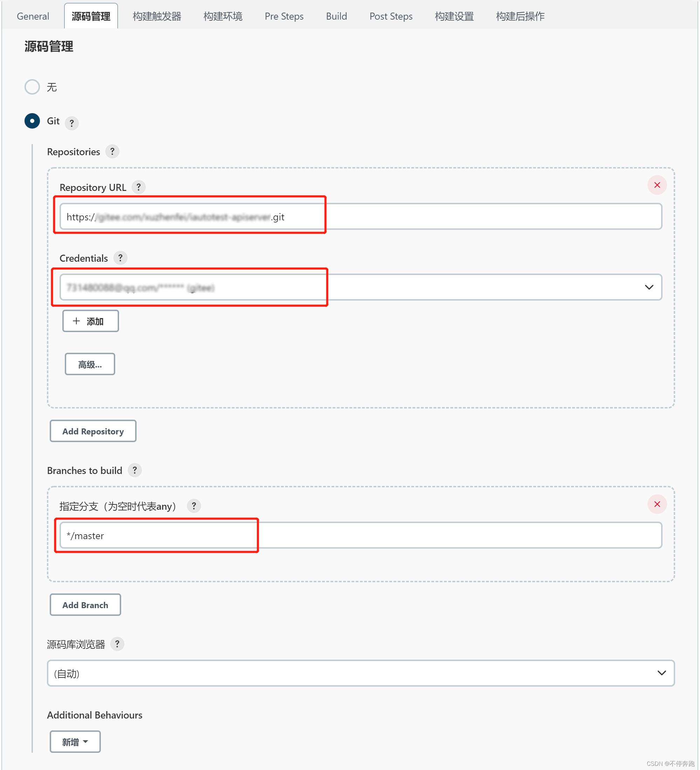Viewport: 700px width, 770px height.
Task: Click the 添加 credentials button
Action: (90, 321)
